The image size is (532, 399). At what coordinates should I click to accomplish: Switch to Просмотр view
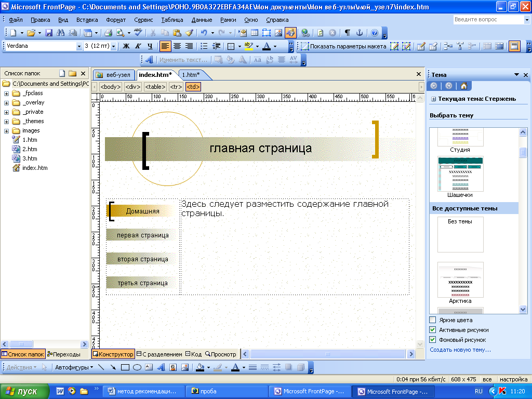point(220,354)
